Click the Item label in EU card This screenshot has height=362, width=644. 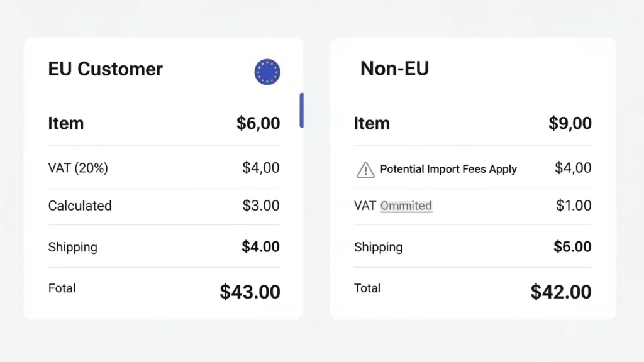pos(65,123)
